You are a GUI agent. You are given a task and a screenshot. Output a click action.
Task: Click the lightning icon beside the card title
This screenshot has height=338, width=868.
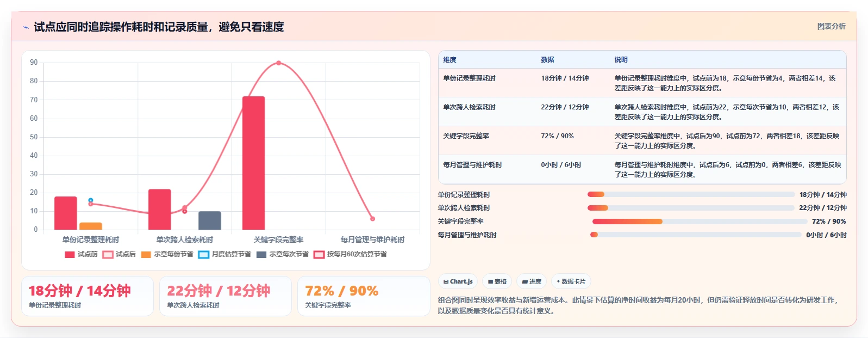click(x=26, y=27)
